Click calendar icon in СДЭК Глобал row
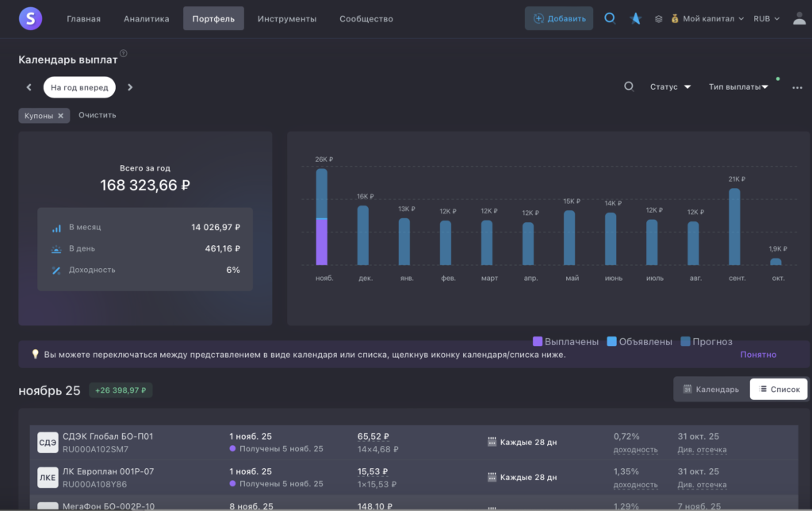 pos(492,441)
